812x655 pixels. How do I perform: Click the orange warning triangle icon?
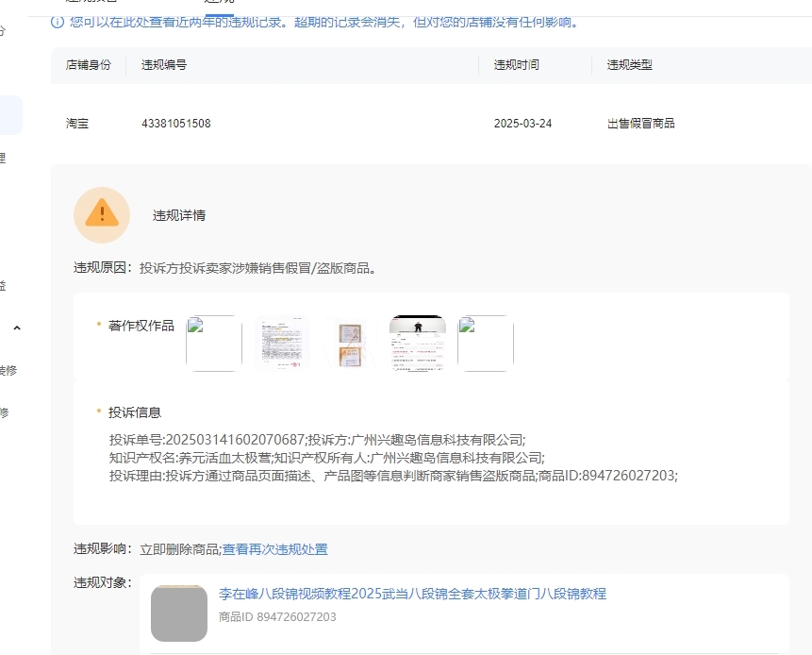pos(102,214)
